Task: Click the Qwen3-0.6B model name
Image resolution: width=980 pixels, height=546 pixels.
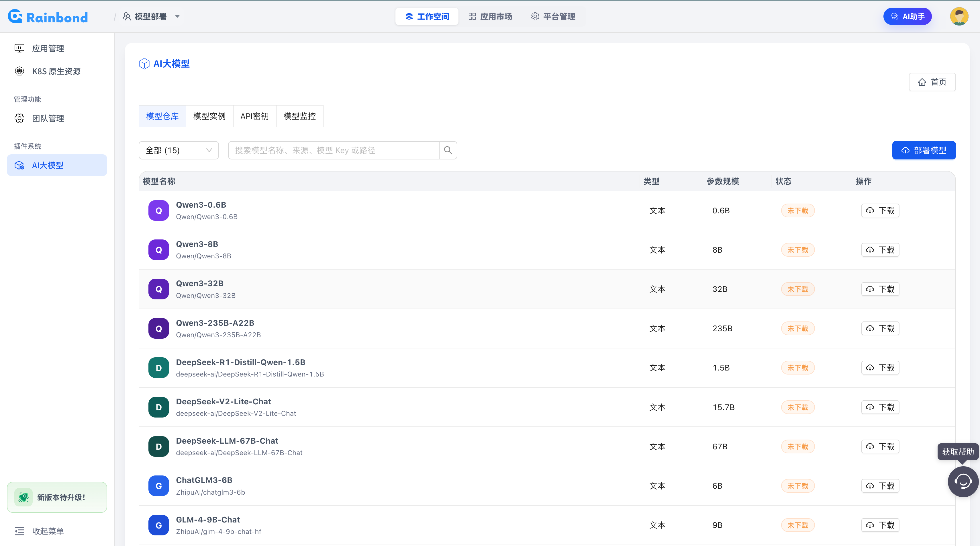Action: tap(201, 205)
